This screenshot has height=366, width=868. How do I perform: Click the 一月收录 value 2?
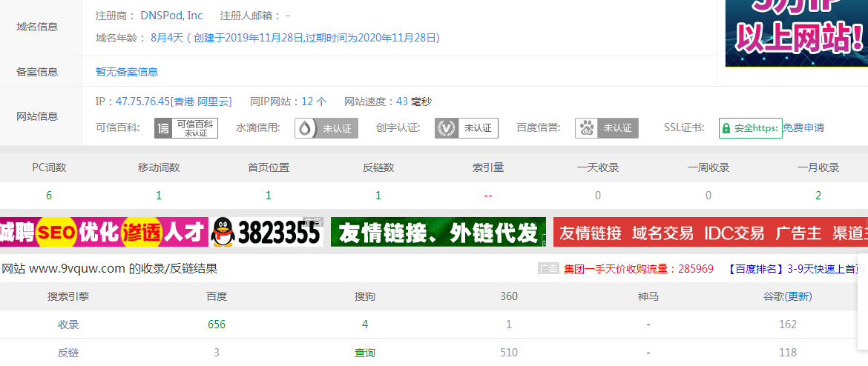tap(818, 195)
